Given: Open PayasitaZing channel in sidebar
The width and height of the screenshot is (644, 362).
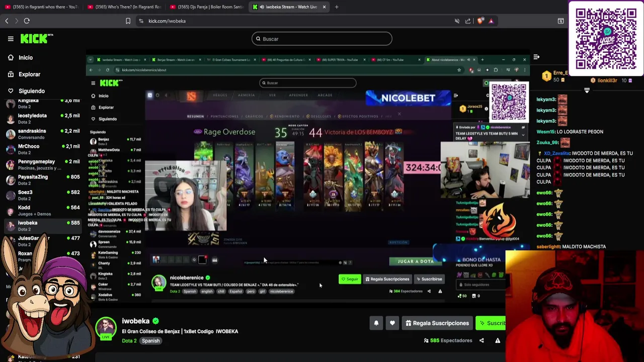Looking at the screenshot, I should point(43,179).
